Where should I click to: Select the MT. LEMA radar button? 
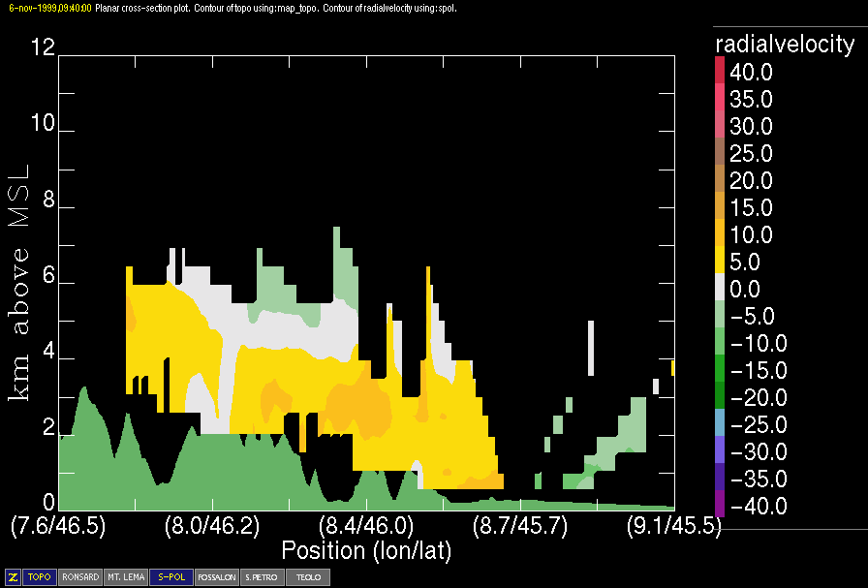[126, 577]
